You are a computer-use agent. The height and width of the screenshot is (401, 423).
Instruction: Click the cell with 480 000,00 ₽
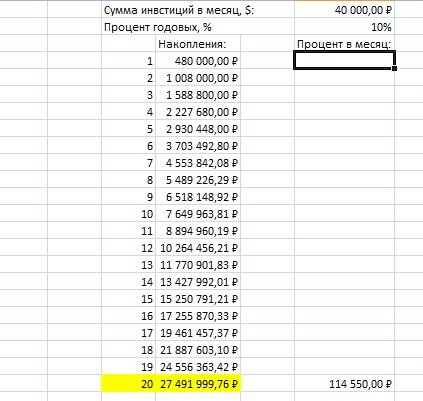(198, 61)
